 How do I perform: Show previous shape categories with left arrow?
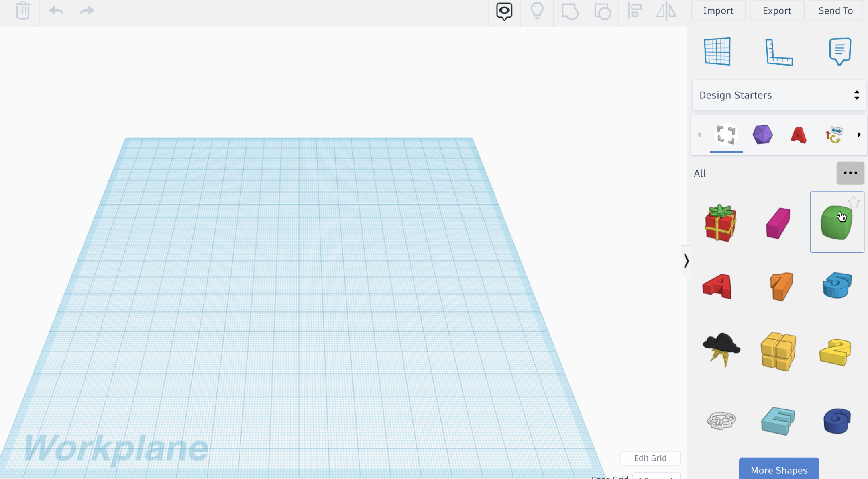pos(699,135)
